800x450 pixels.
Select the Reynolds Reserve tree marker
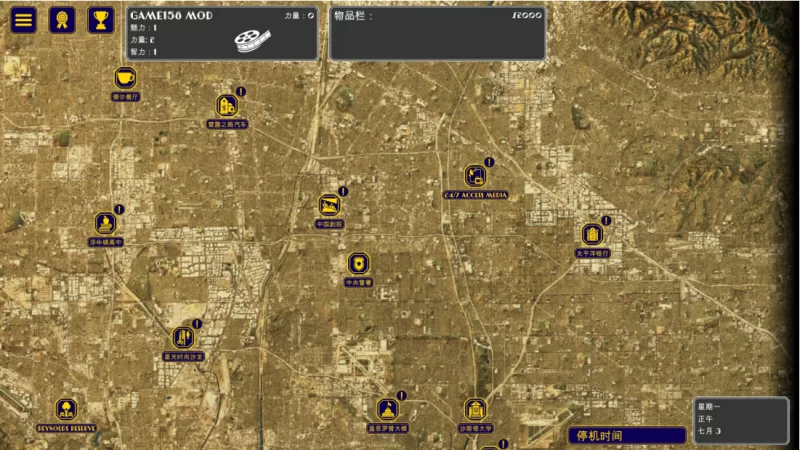66,410
